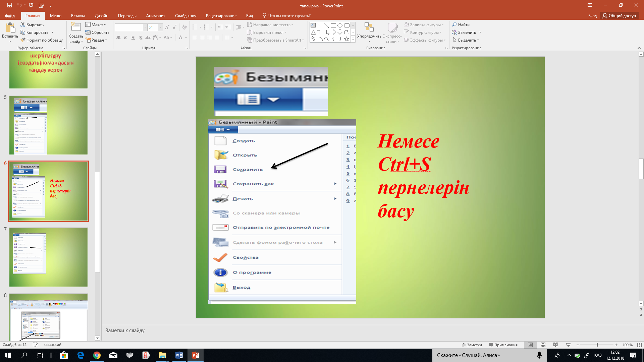
Task: Open Word from the Windows taskbar
Action: [x=179, y=355]
